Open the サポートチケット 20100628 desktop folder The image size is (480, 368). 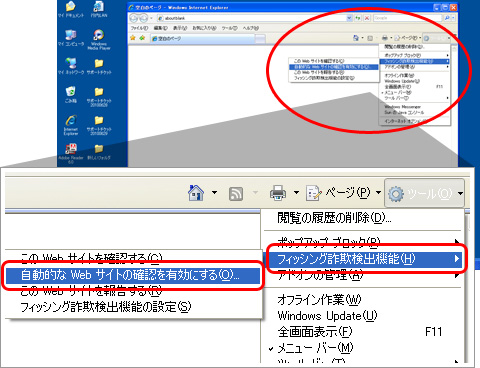(99, 97)
